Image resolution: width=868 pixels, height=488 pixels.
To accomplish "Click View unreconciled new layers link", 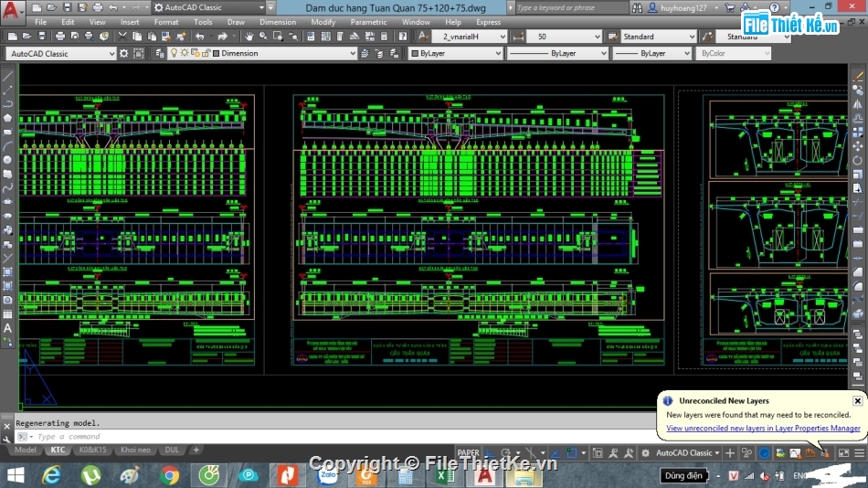I will (x=763, y=429).
